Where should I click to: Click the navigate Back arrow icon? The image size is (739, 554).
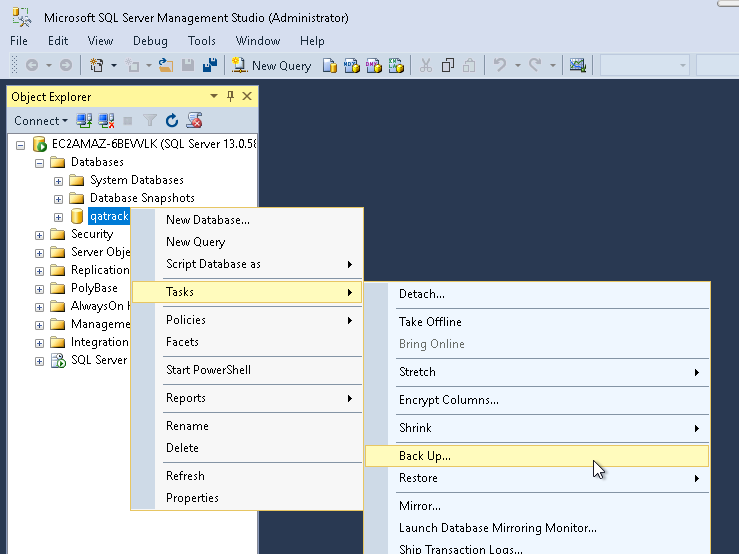click(32, 66)
